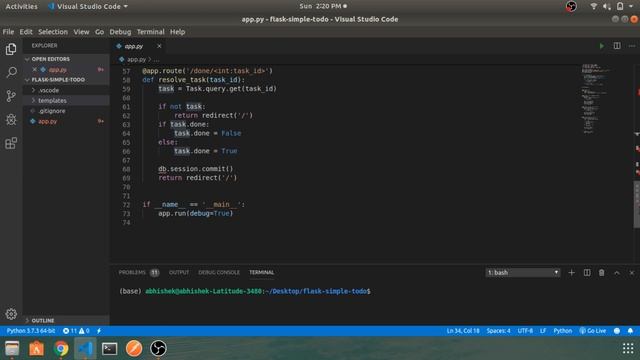This screenshot has height=360, width=640.
Task: Open the Terminal menu
Action: coord(151,32)
